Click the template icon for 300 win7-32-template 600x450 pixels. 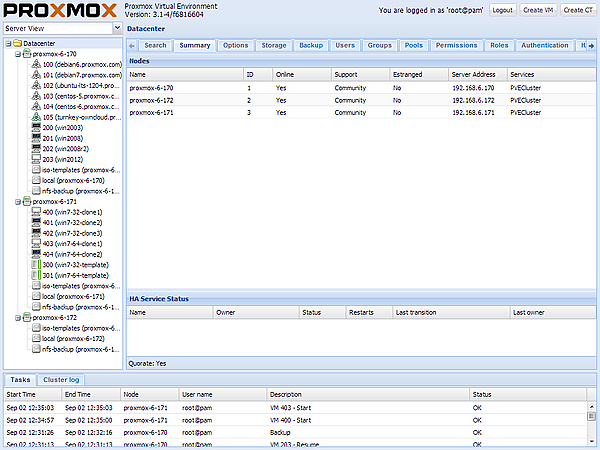[36, 265]
